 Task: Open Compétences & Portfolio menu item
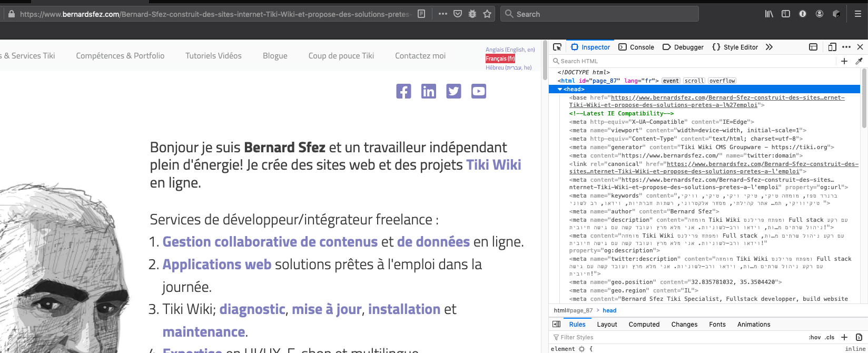120,56
